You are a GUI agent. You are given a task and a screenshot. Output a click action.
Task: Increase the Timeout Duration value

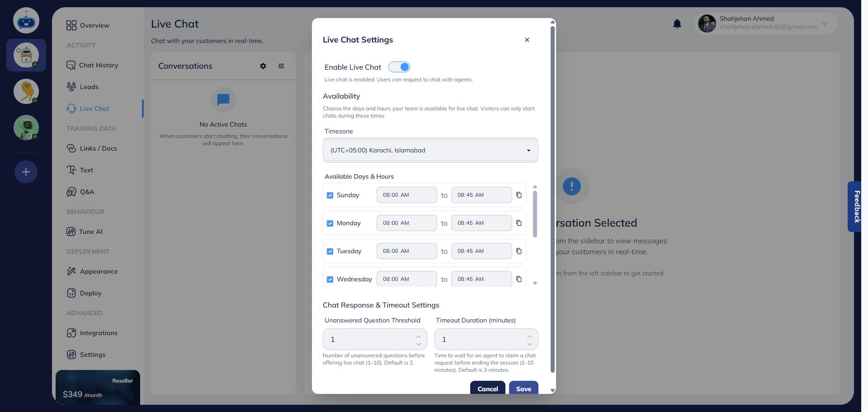[529, 336]
